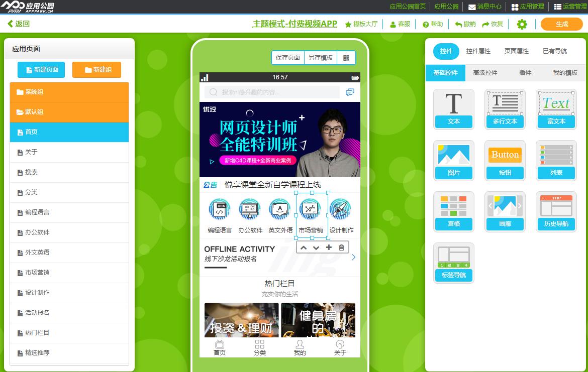The height and width of the screenshot is (372, 588).
Task: Insert the 标签导航 tab navigation widget
Action: click(x=453, y=263)
